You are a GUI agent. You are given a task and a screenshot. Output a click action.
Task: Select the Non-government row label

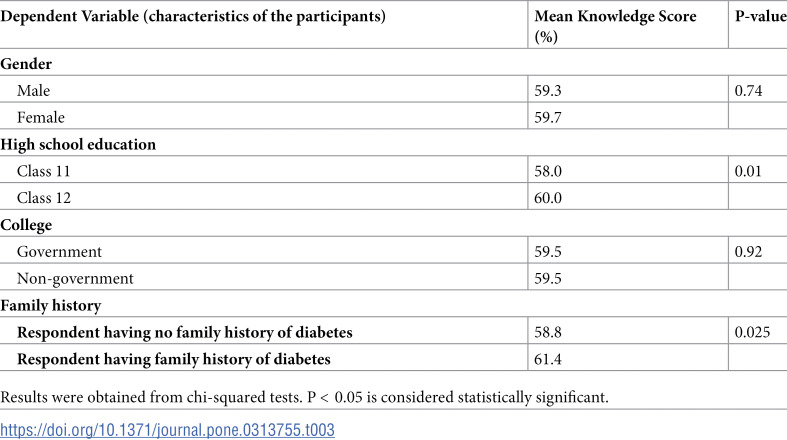75,279
